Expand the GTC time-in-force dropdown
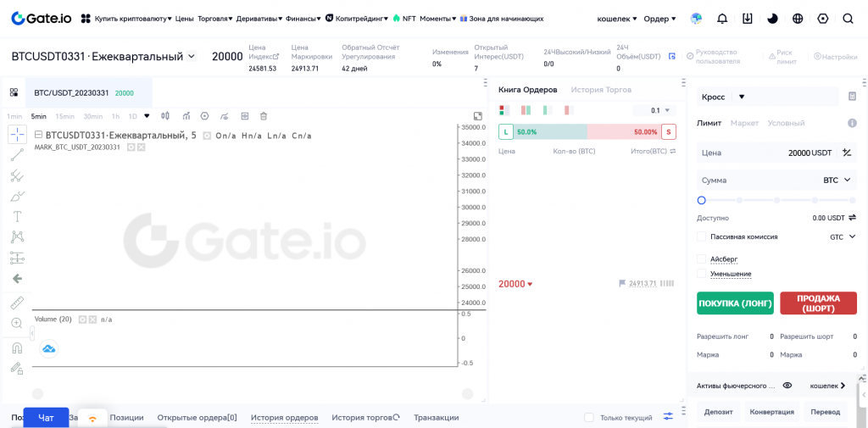The width and height of the screenshot is (868, 428). (x=843, y=237)
